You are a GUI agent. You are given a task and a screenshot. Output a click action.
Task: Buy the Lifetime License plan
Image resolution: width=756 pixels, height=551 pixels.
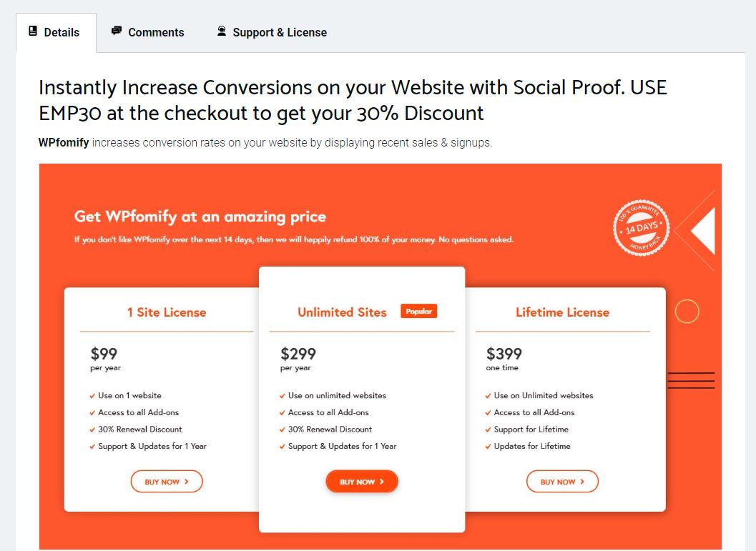pyautogui.click(x=562, y=481)
